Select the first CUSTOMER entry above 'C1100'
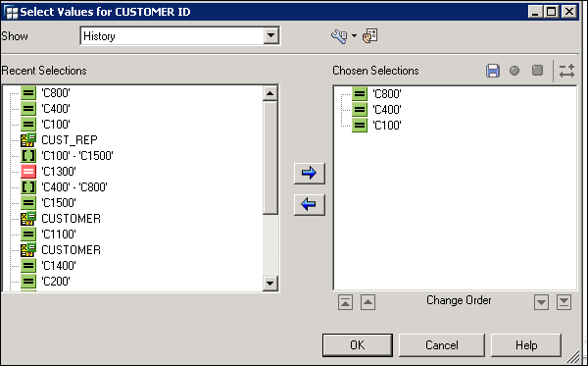The image size is (588, 366). point(71,219)
